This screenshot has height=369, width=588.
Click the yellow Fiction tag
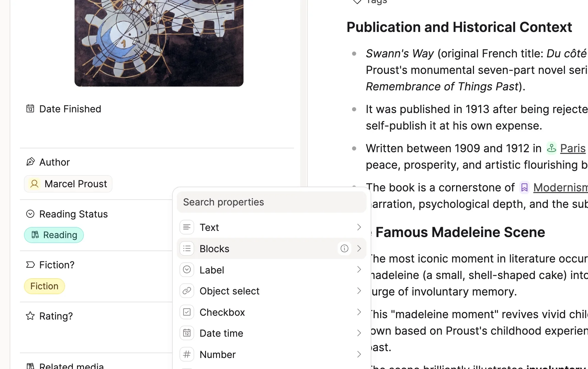(44, 286)
